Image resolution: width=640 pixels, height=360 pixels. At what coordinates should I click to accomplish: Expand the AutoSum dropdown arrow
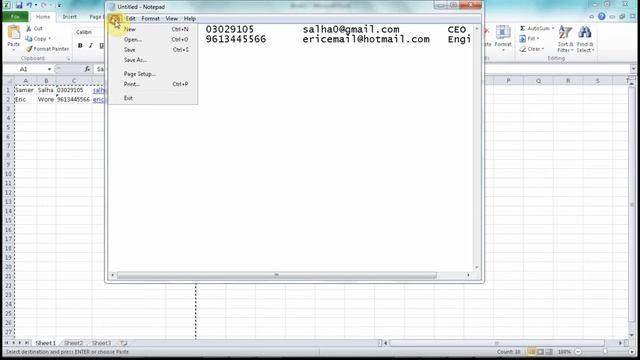553,29
